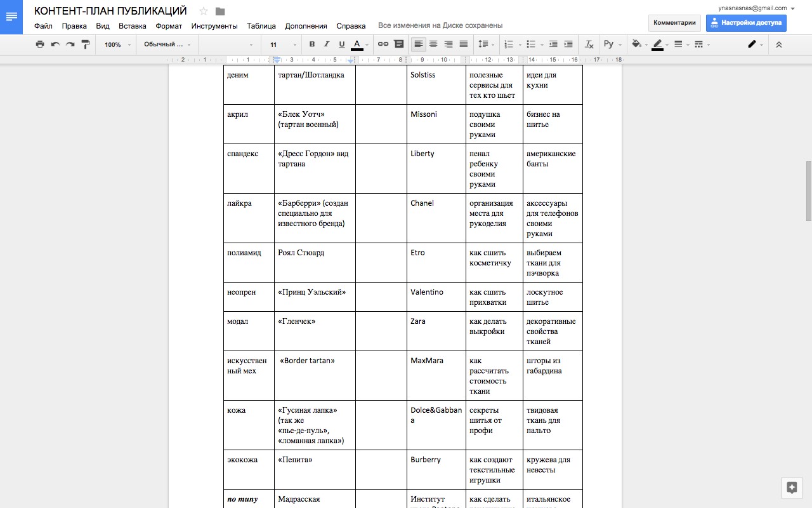The height and width of the screenshot is (508, 812).
Task: Open the font size 11 dropdown
Action: coord(282,44)
